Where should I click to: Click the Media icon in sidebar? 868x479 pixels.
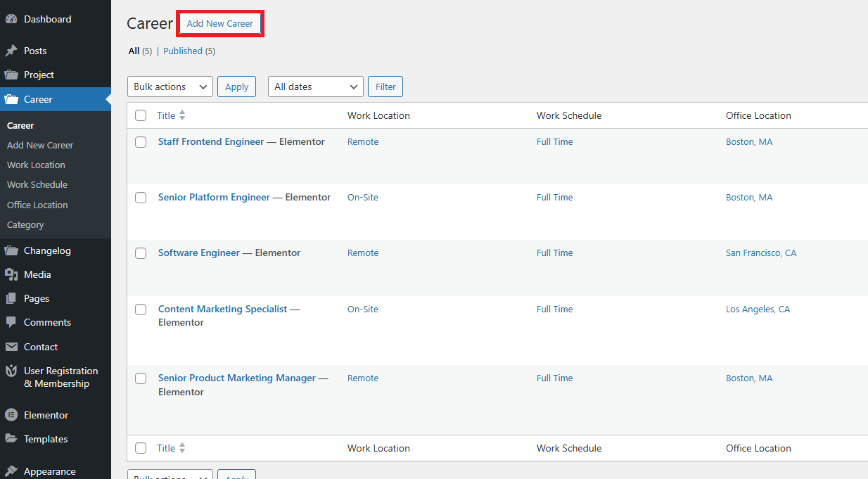coord(11,274)
